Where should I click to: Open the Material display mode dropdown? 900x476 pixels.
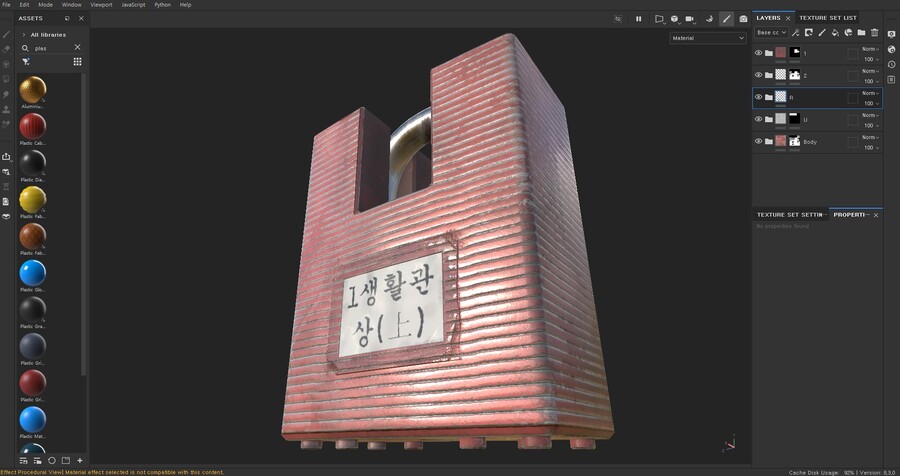click(708, 38)
